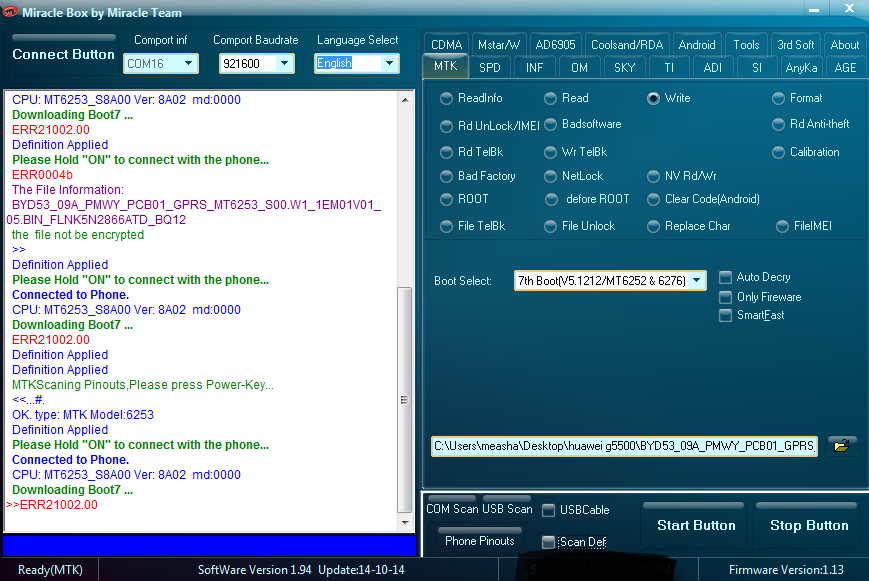Click the firmware file path field

(x=624, y=446)
